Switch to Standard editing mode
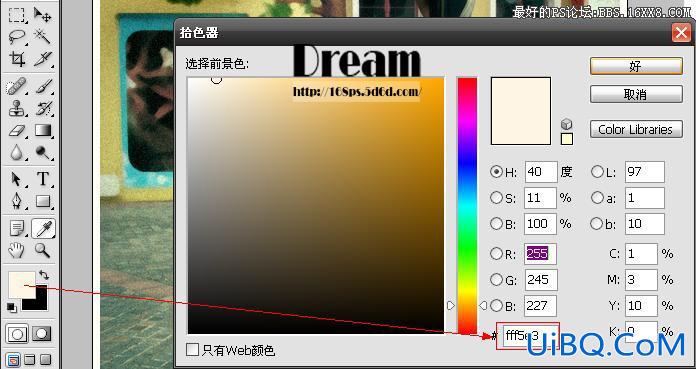Viewport: 696px width, 369px height. 17,334
